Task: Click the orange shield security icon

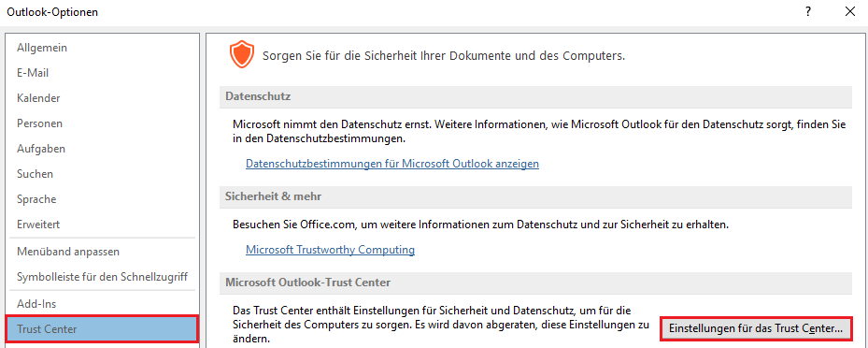Action: (242, 54)
